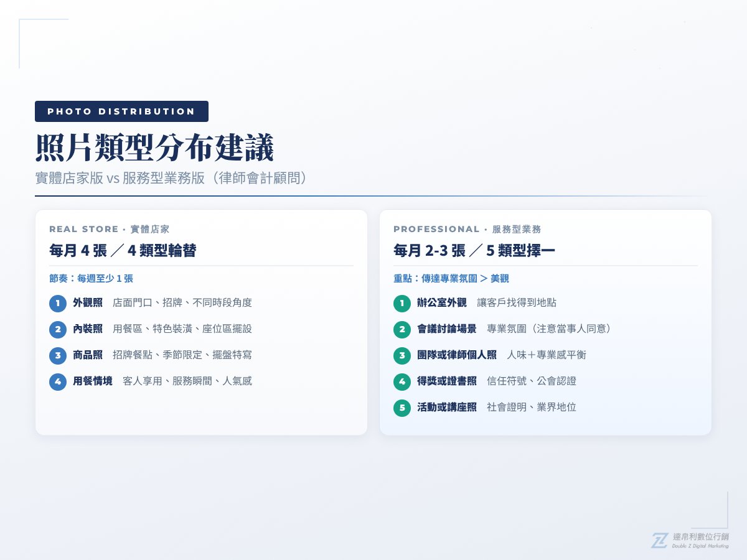Viewport: 747px width, 560px height.
Task: Click description 招牌餐點、季節限定、擺盤特寫
Action: pyautogui.click(x=182, y=355)
